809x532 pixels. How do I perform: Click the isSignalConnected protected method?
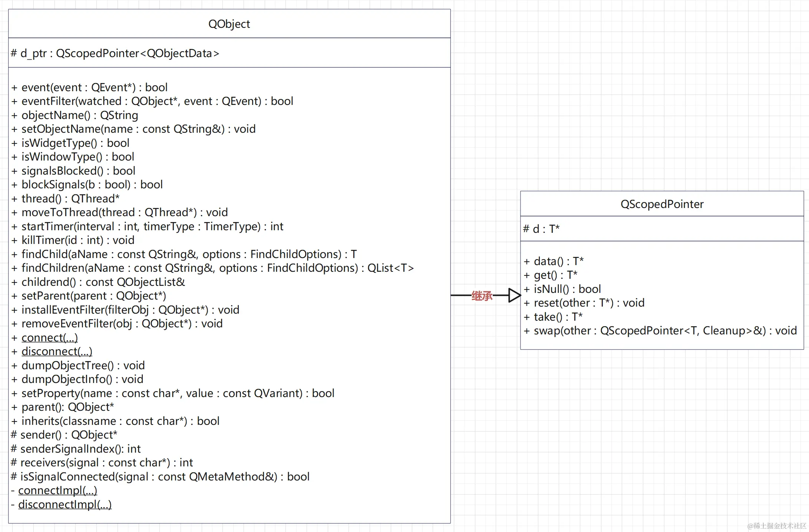pos(160,477)
